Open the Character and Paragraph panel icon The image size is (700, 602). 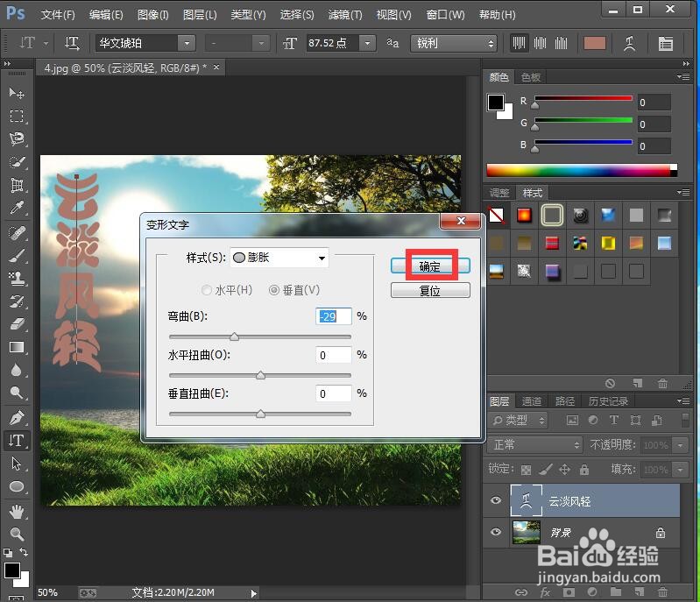coord(666,43)
